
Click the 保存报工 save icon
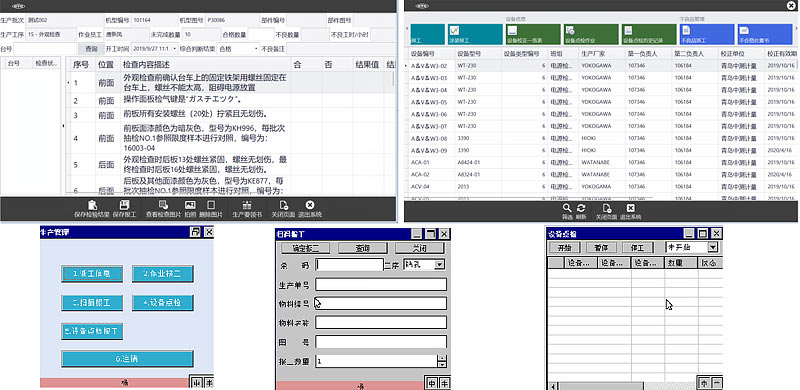[124, 205]
